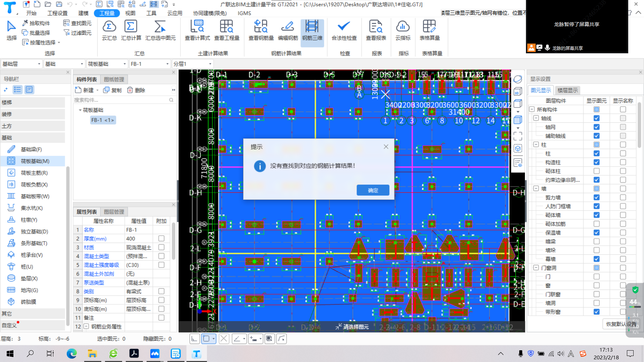Run 合法性检查 validity check
The image size is (644, 362).
point(344,30)
